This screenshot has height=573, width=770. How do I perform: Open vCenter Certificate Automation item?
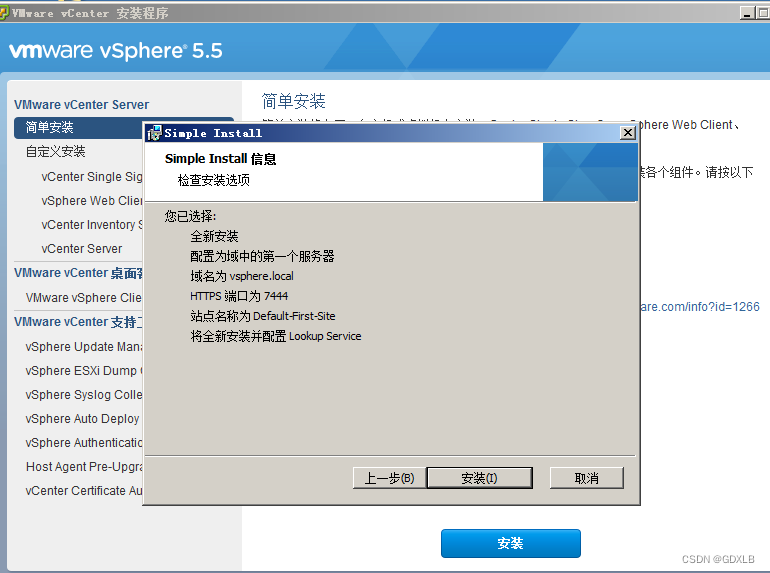pyautogui.click(x=83, y=491)
